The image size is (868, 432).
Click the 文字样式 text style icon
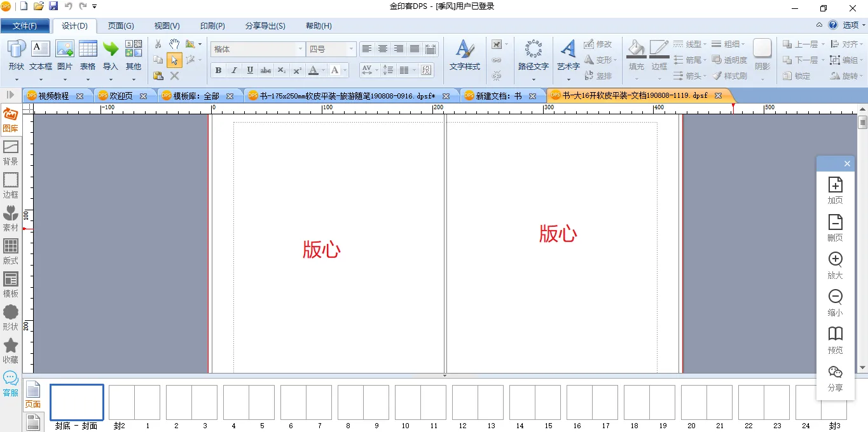[x=465, y=49]
